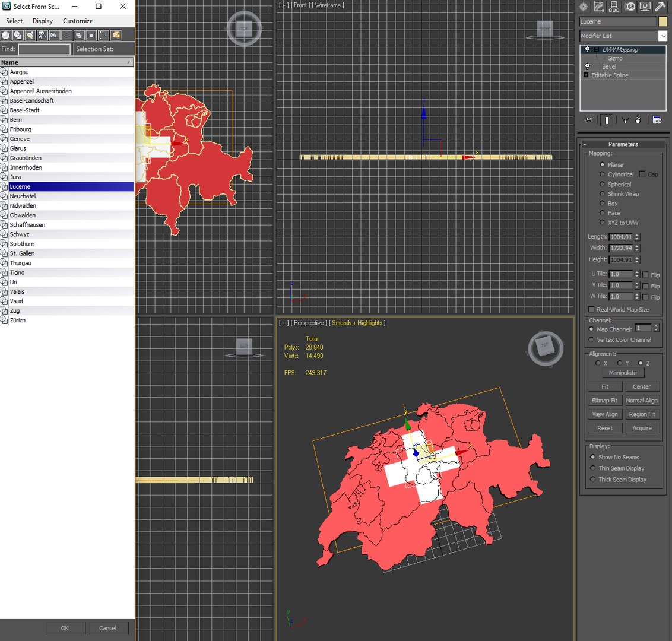
Task: Click the Bitmap Fit button
Action: point(605,400)
